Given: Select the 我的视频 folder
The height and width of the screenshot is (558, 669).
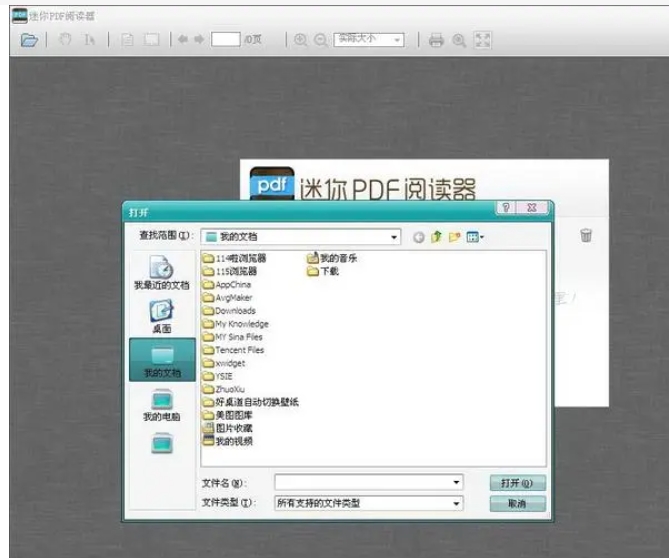Looking at the screenshot, I should point(227,441).
